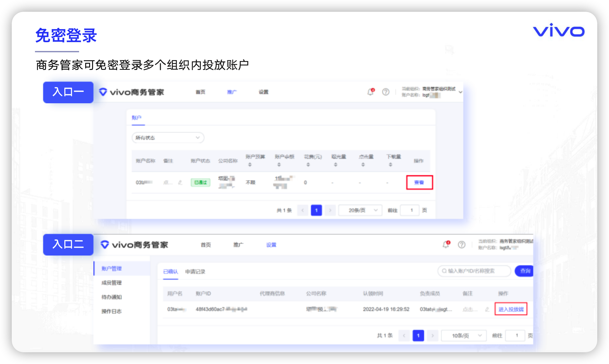Click the 查看 link in account row
Viewport: 609px width, 364px height.
point(419,183)
